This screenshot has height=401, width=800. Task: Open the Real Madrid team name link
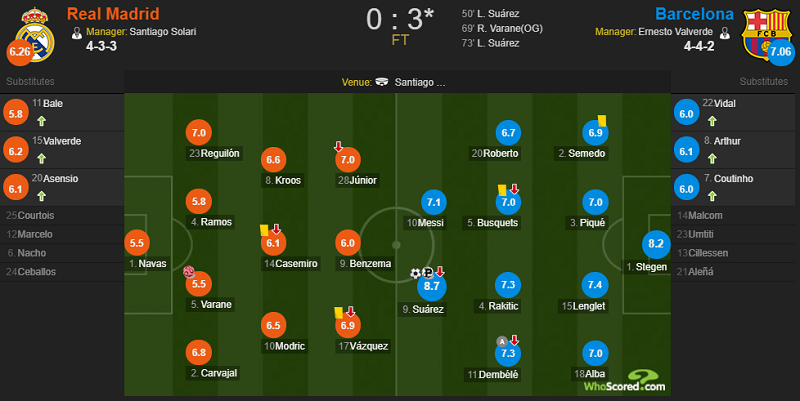coord(113,14)
